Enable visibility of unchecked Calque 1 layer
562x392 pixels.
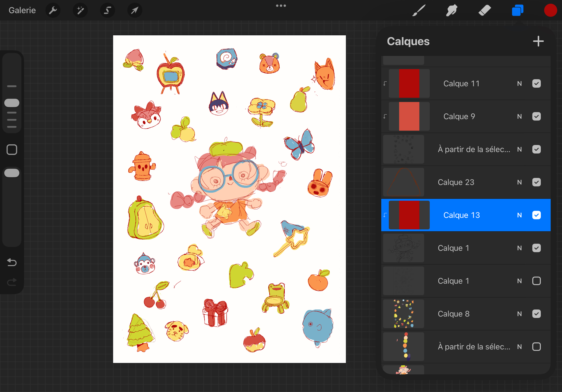pyautogui.click(x=536, y=281)
